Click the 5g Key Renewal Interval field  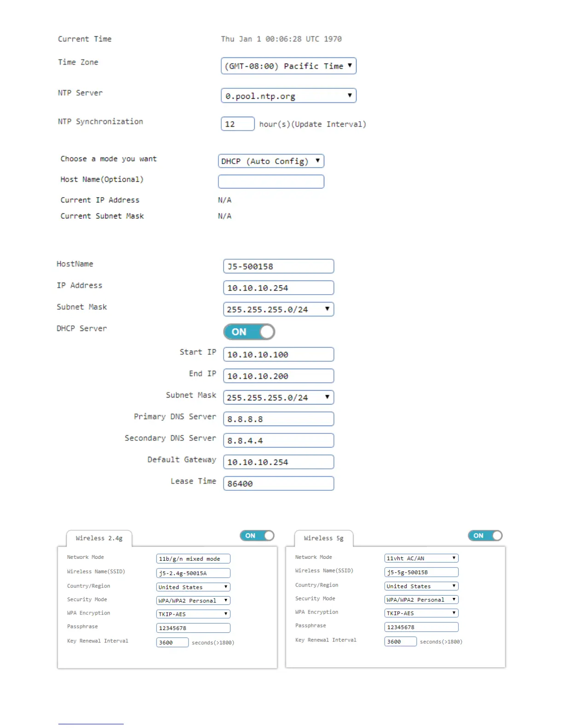point(401,642)
